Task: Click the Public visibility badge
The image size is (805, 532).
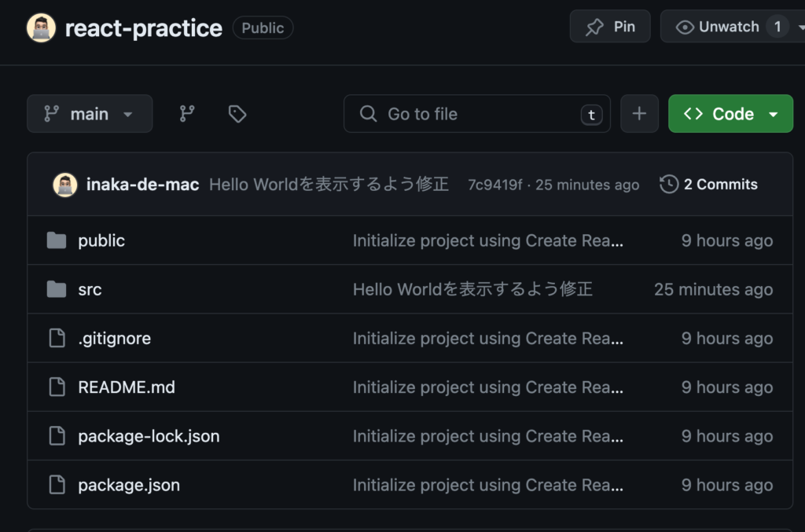Action: point(263,28)
